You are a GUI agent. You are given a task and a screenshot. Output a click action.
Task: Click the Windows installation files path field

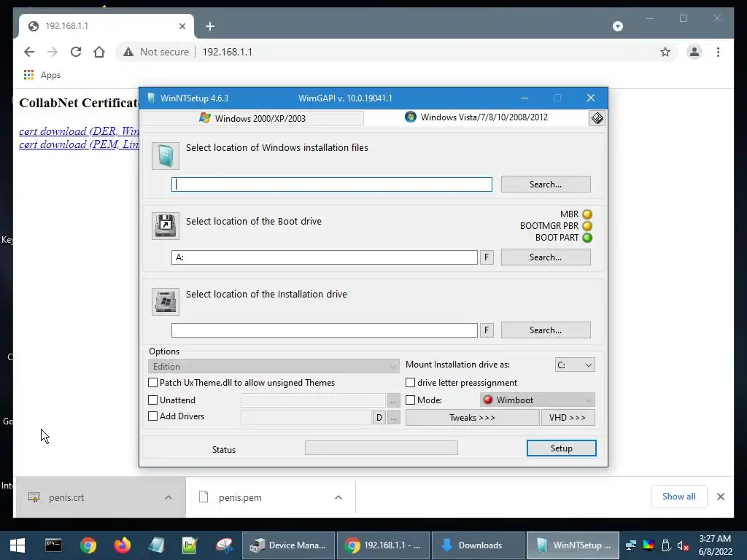click(332, 184)
